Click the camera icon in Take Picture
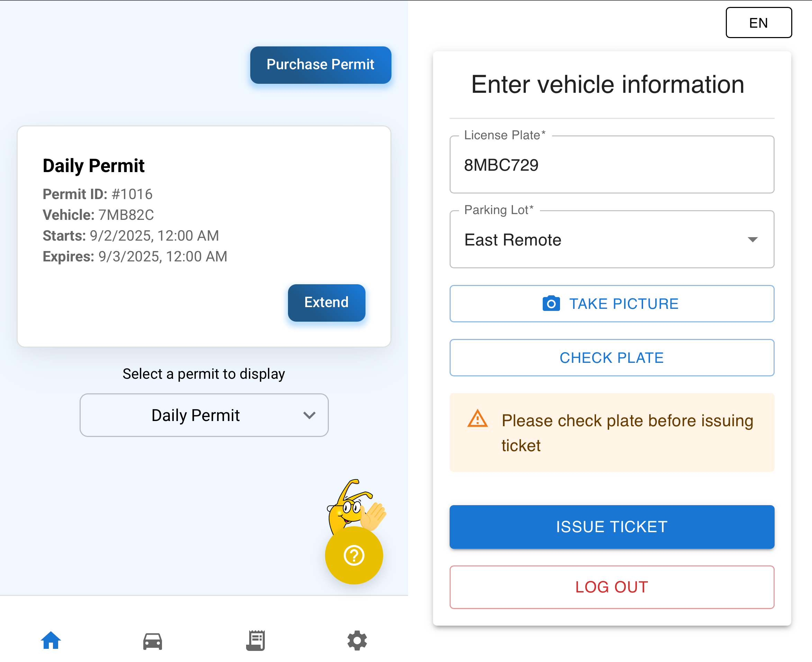This screenshot has height=662, width=812. [551, 304]
